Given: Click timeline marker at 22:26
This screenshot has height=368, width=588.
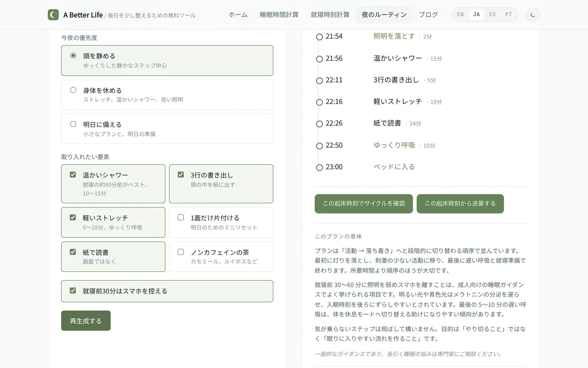Looking at the screenshot, I should pos(319,124).
